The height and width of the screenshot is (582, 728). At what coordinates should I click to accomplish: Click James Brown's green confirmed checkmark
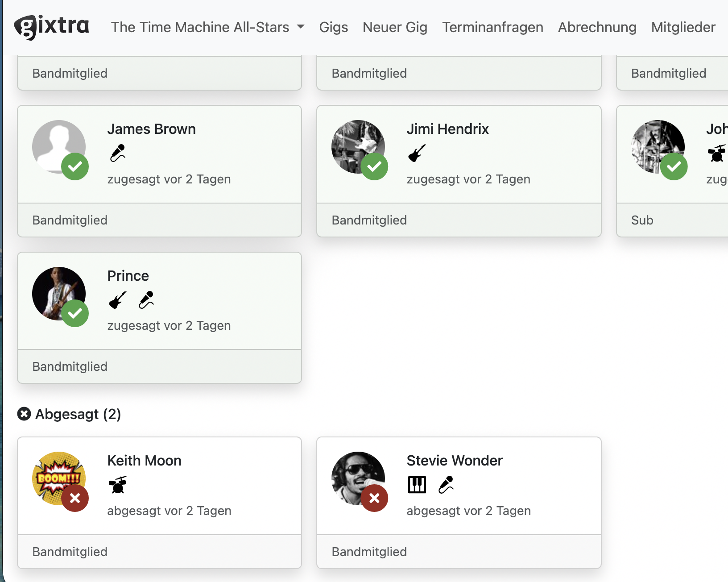point(75,166)
